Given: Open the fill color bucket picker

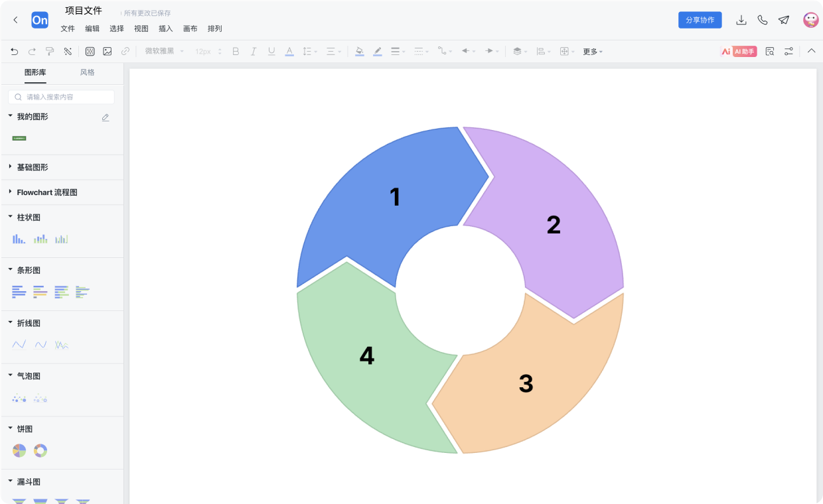Looking at the screenshot, I should 359,51.
